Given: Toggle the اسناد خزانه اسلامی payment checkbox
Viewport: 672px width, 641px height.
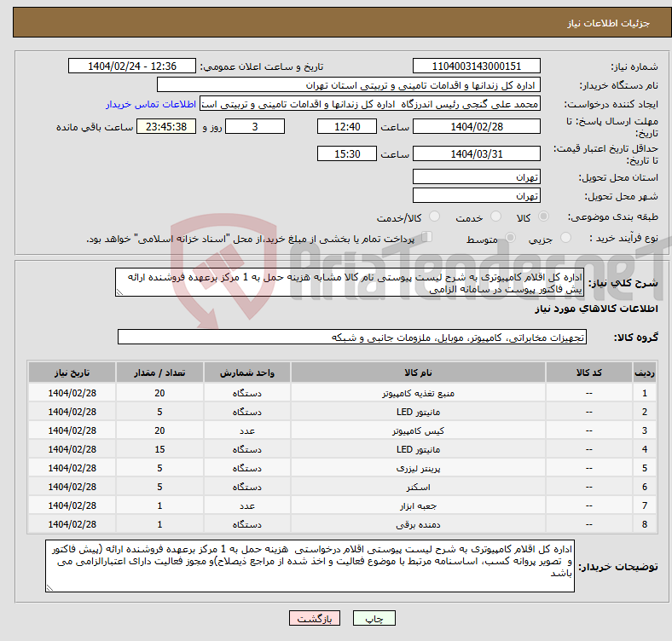Looking at the screenshot, I should [x=426, y=236].
